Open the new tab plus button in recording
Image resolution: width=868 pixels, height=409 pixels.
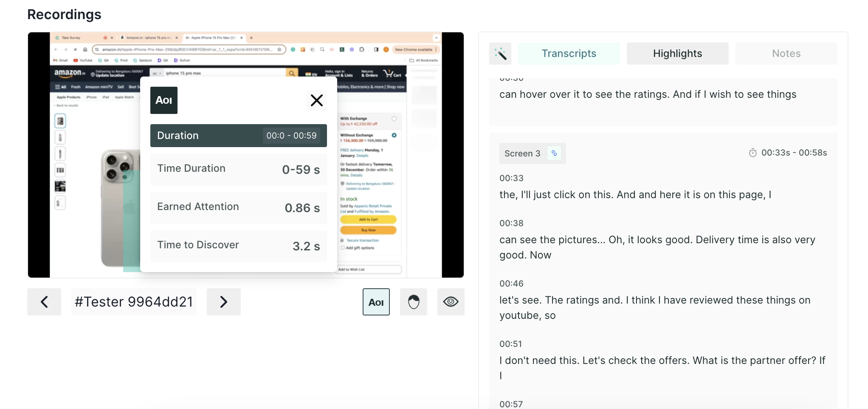pyautogui.click(x=251, y=38)
